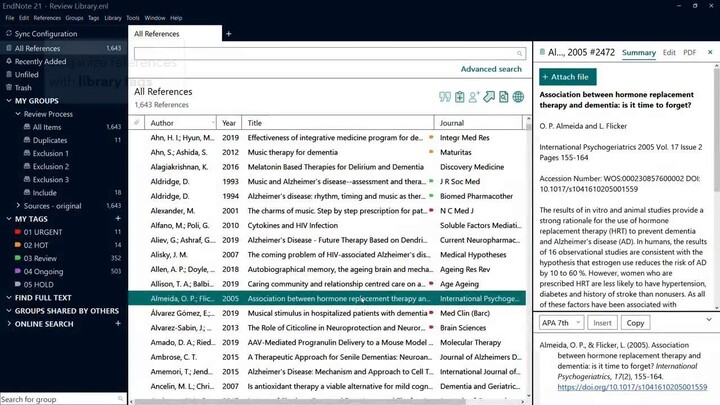Sort references by Author column
Image resolution: width=720 pixels, height=405 pixels.
[x=180, y=123]
